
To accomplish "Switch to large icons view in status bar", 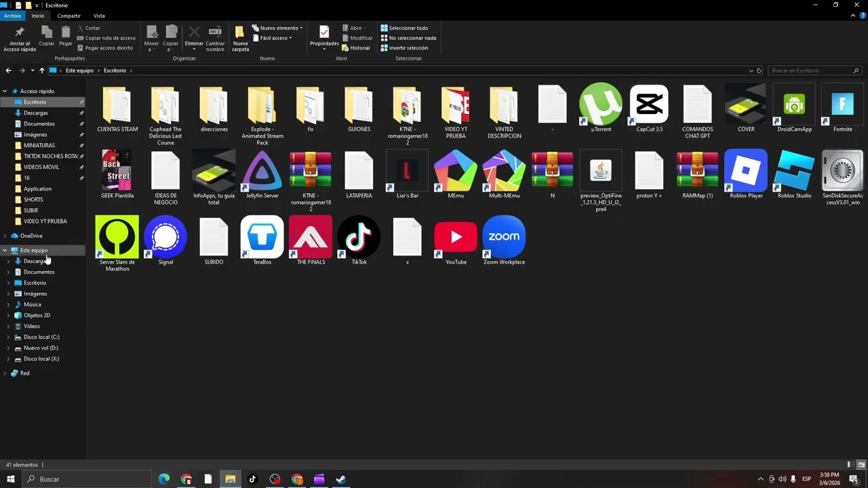I will [x=861, y=465].
